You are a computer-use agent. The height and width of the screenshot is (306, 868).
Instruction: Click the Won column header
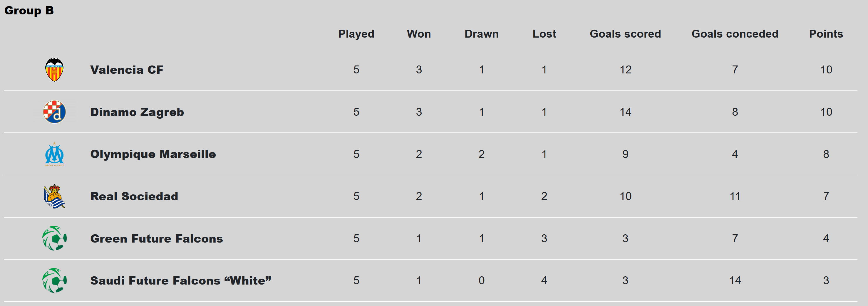(x=418, y=34)
